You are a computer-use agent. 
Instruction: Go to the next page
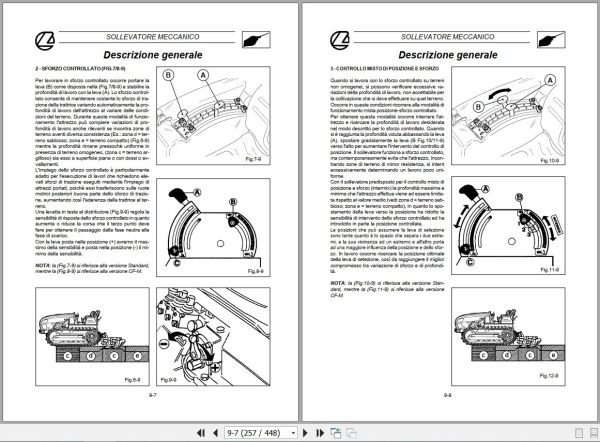pyautogui.click(x=305, y=433)
